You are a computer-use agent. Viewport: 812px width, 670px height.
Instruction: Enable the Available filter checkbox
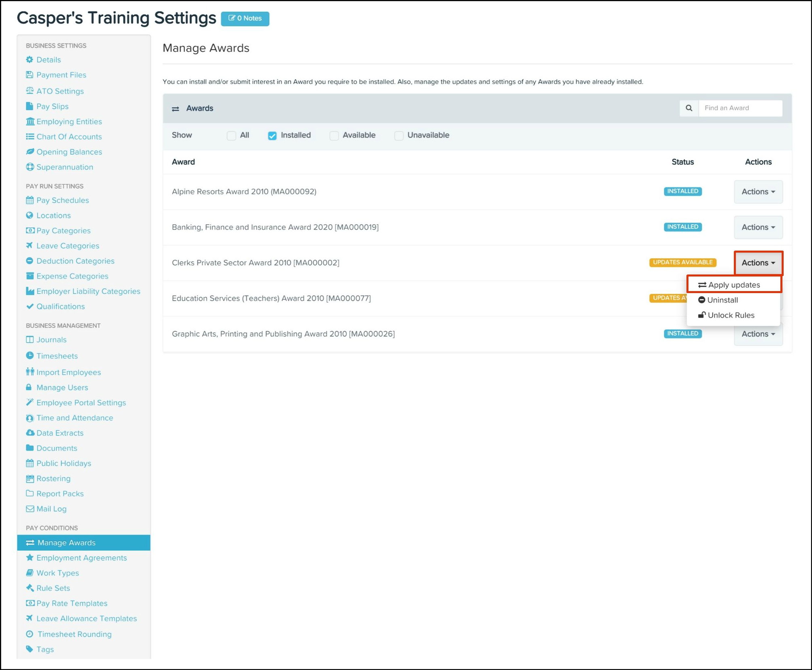click(x=334, y=136)
